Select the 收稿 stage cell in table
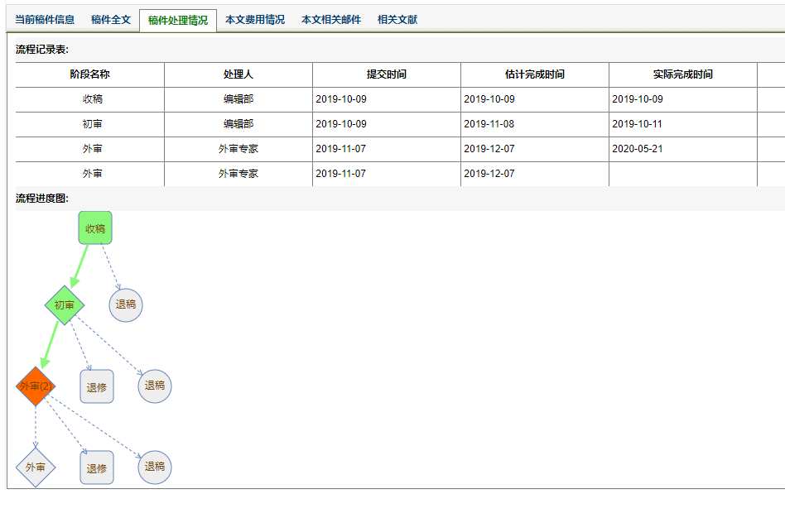Image resolution: width=785 pixels, height=532 pixels. pos(90,99)
